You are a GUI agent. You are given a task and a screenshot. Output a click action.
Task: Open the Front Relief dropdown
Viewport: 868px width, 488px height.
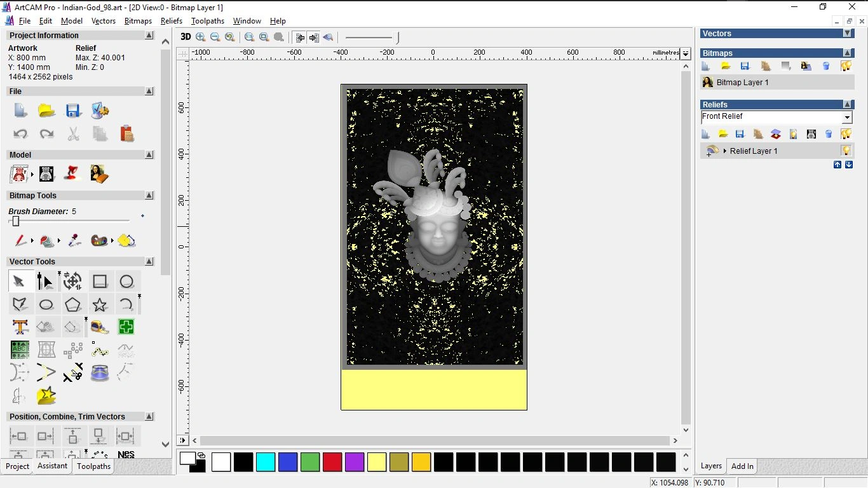[x=846, y=118]
